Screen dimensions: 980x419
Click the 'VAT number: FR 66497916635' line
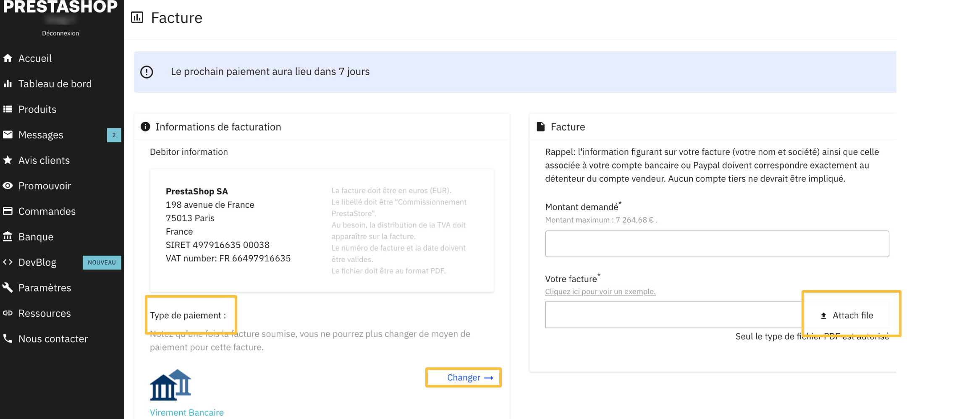[228, 258]
